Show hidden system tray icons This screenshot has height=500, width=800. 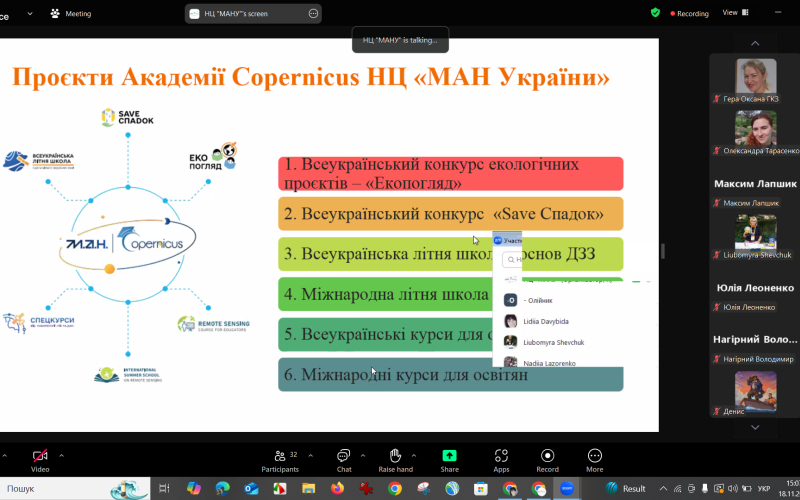663,489
